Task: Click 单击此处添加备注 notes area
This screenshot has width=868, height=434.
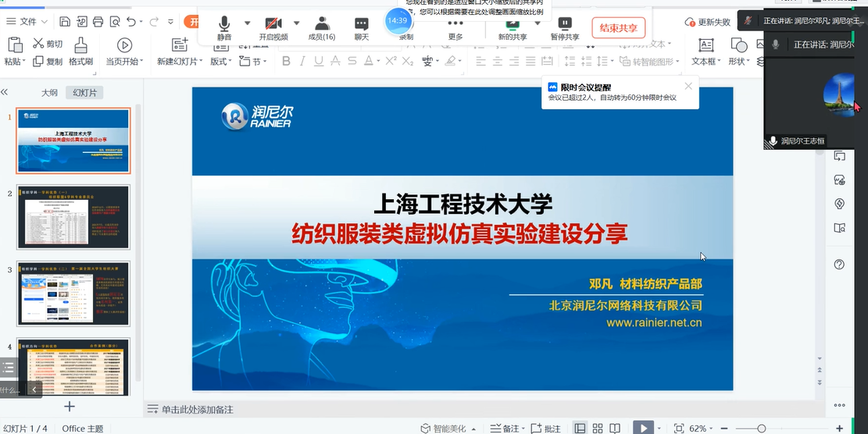Action: (x=197, y=410)
